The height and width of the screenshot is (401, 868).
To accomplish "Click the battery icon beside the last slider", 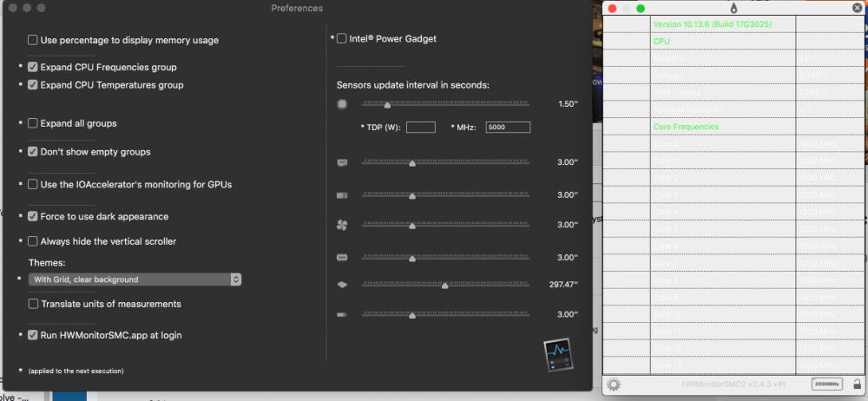I will click(342, 314).
